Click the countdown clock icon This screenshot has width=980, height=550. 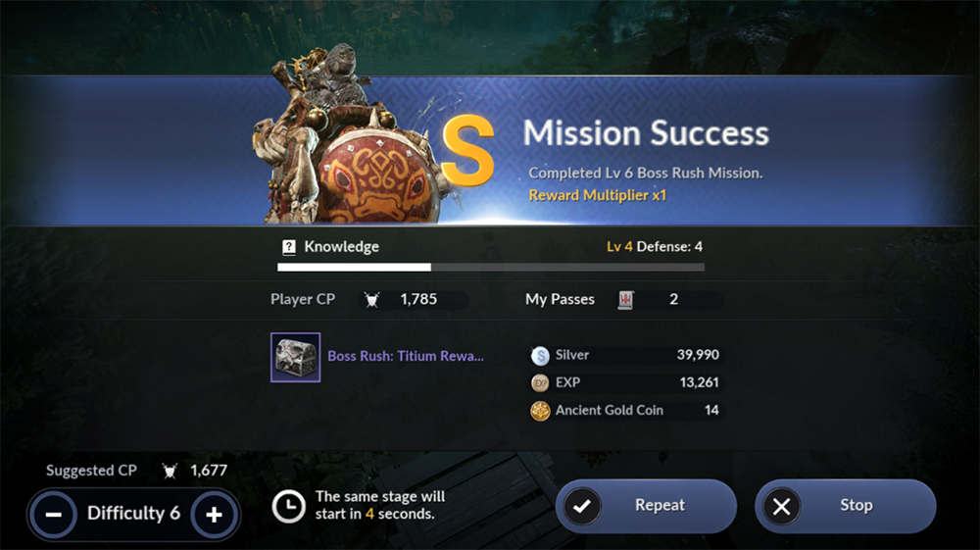pos(289,506)
